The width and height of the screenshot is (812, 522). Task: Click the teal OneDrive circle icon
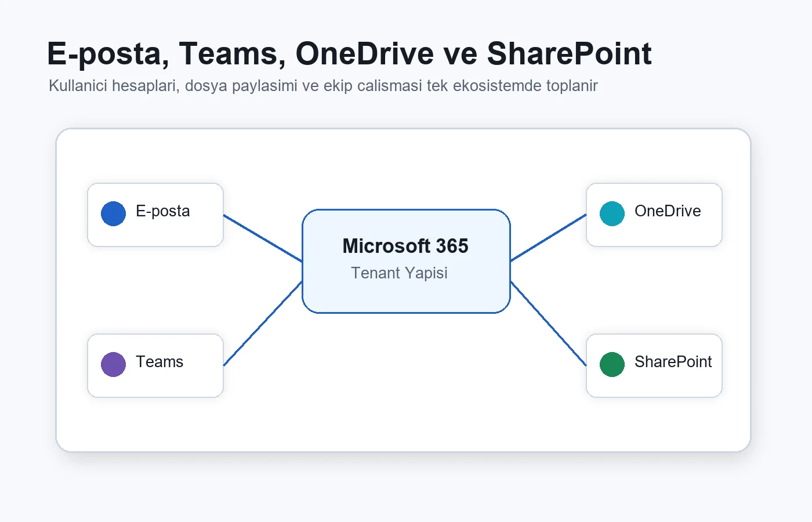point(612,213)
